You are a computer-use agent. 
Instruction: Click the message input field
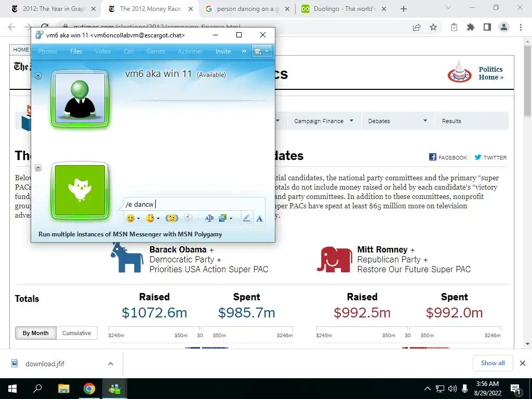[x=194, y=204]
